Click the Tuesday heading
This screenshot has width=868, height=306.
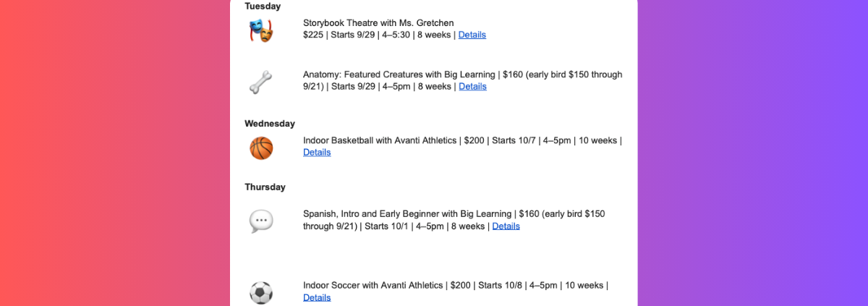pos(263,6)
